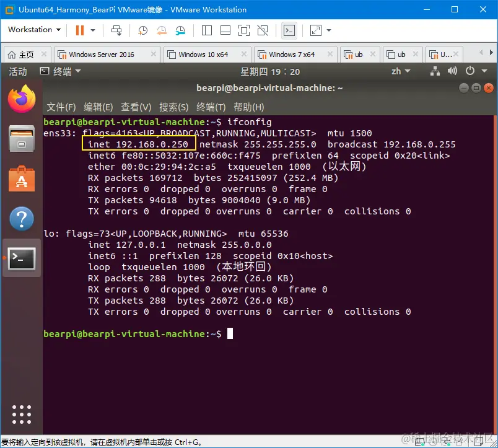Close the Windows Server 2016 tab
The image size is (498, 448).
click(x=154, y=54)
